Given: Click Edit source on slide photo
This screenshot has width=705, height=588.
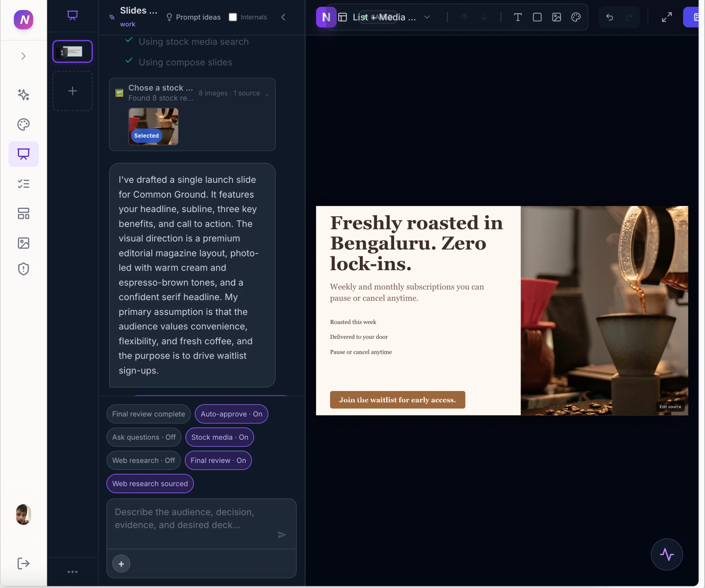Looking at the screenshot, I should (670, 407).
